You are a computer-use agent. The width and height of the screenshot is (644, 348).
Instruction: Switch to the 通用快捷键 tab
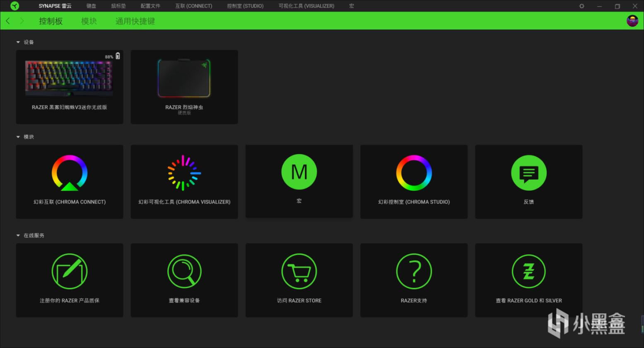point(135,21)
